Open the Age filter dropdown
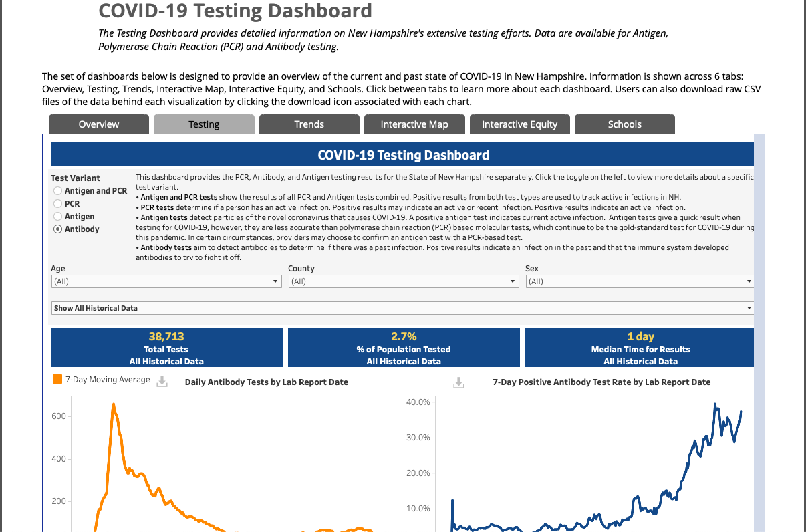806x532 pixels. tap(166, 281)
